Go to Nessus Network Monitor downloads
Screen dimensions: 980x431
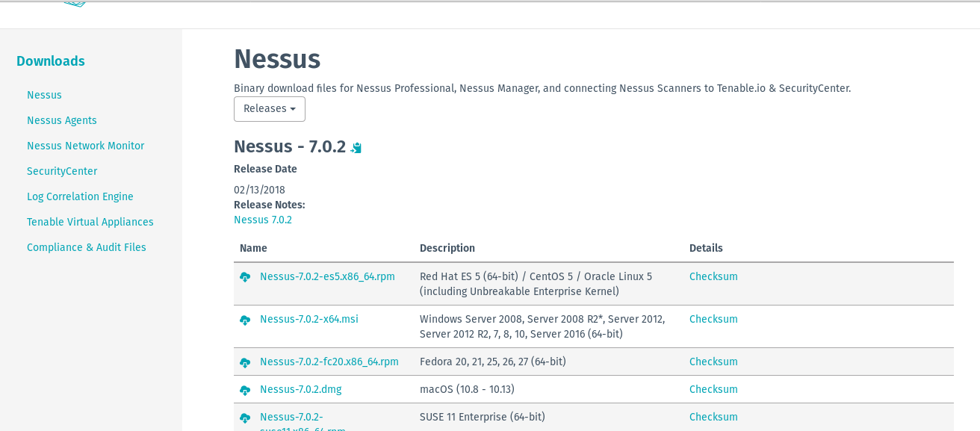[86, 146]
